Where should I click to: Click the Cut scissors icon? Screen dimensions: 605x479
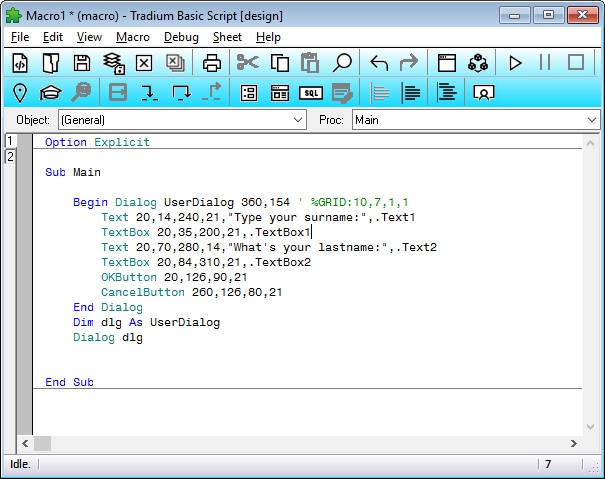pos(247,63)
